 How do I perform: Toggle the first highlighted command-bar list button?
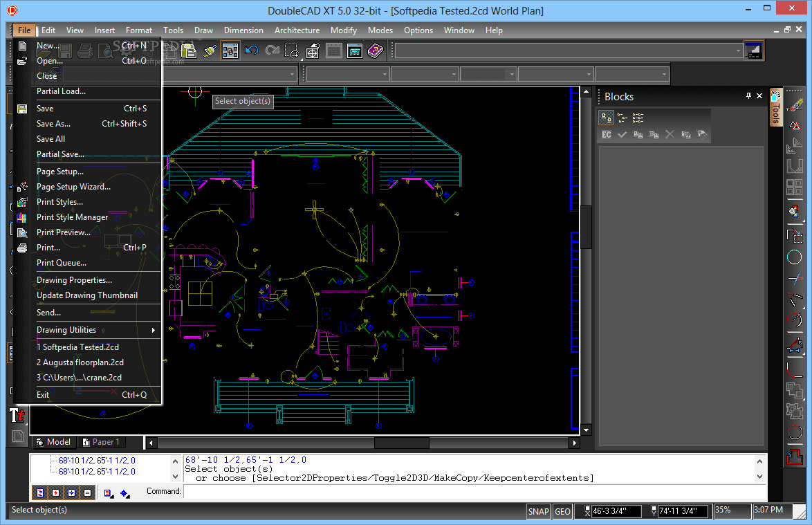(x=40, y=493)
